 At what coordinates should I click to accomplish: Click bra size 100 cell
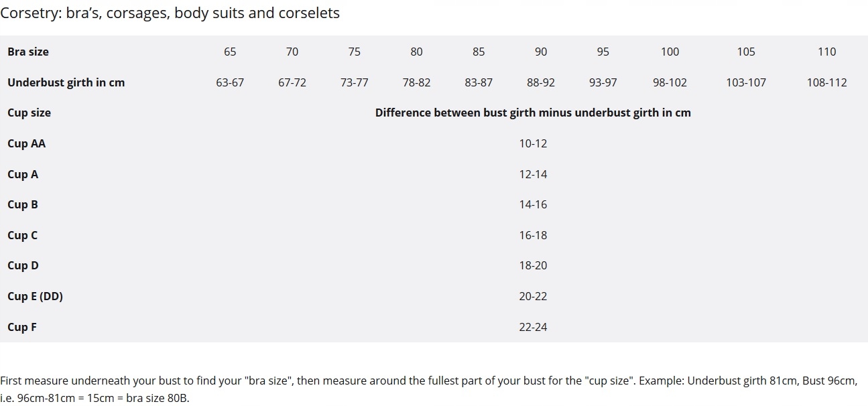click(670, 52)
